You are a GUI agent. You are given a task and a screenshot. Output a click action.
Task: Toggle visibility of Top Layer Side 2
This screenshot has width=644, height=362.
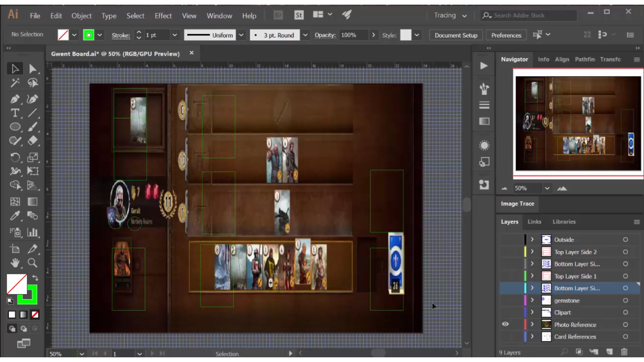[505, 252]
